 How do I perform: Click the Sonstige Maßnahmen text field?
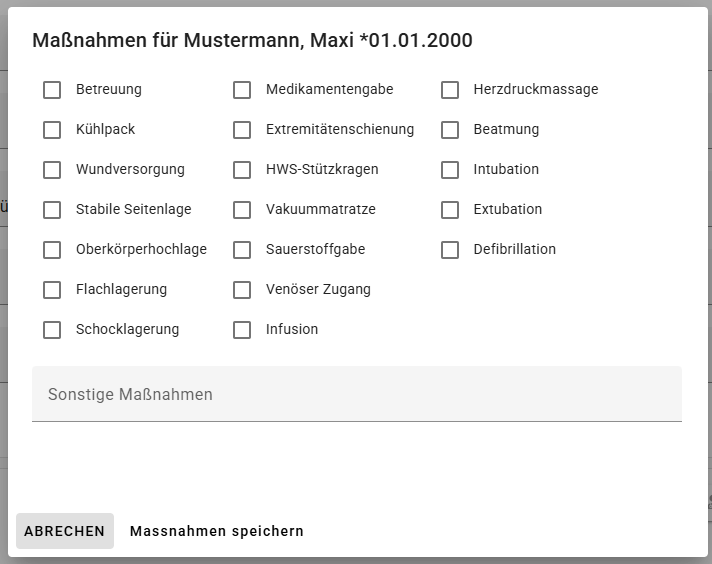[356, 394]
